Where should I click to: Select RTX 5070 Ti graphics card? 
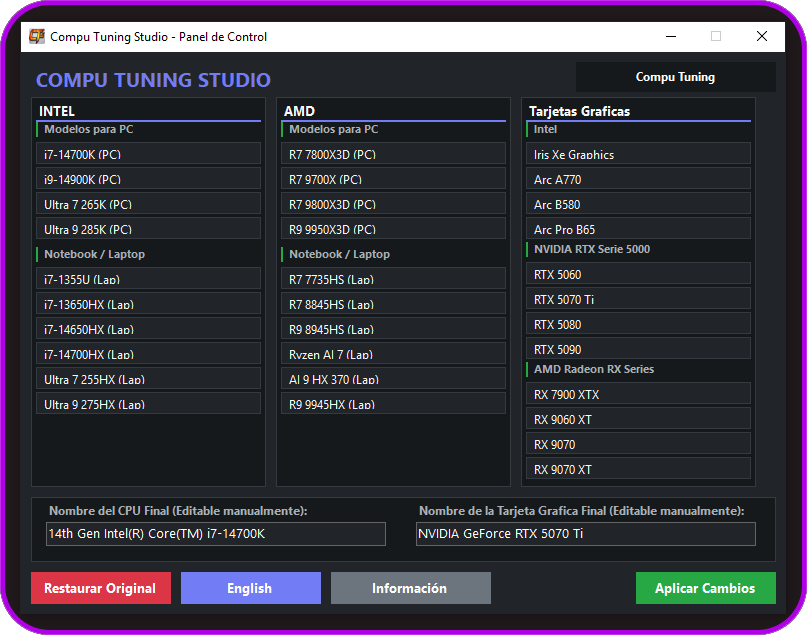(638, 298)
